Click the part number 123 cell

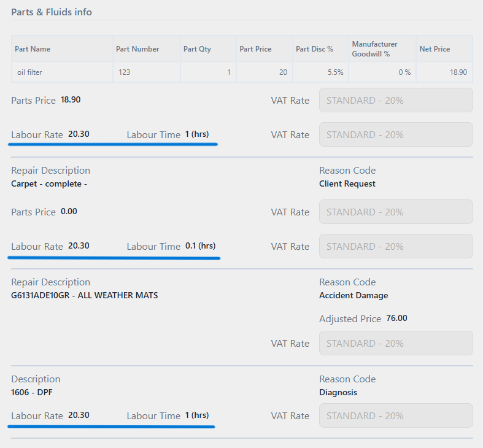[x=125, y=72]
